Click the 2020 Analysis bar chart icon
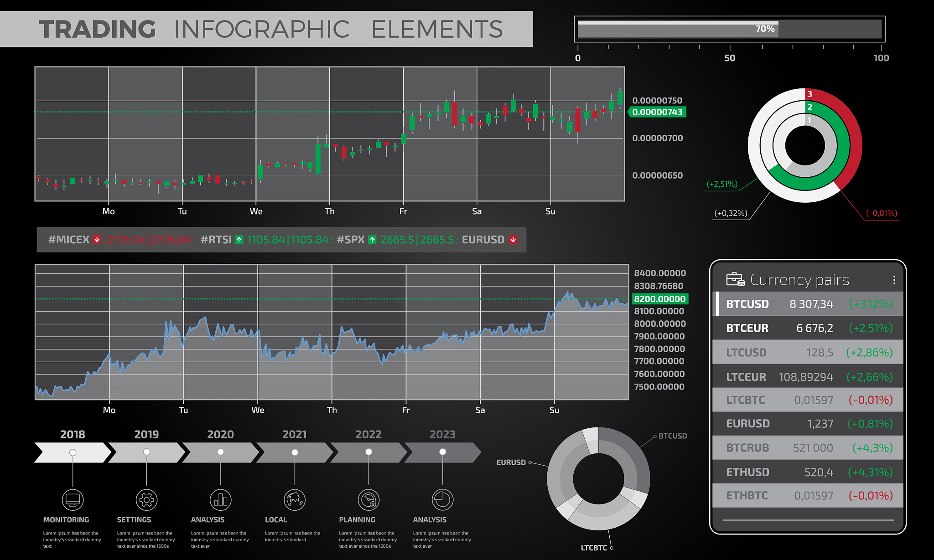934x560 pixels. pos(220,500)
